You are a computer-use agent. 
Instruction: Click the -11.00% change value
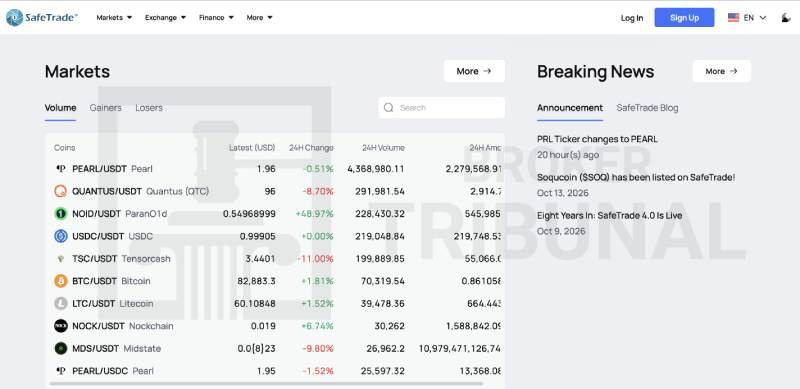pos(315,259)
